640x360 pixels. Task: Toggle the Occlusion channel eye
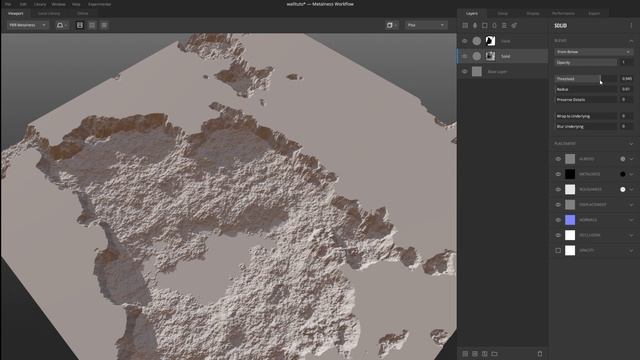pyautogui.click(x=558, y=235)
